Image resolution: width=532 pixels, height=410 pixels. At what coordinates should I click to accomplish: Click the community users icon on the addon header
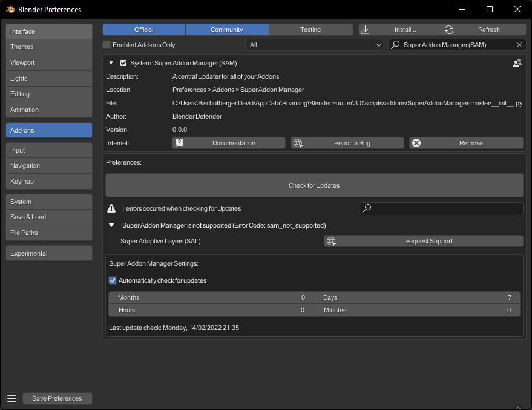pyautogui.click(x=517, y=63)
